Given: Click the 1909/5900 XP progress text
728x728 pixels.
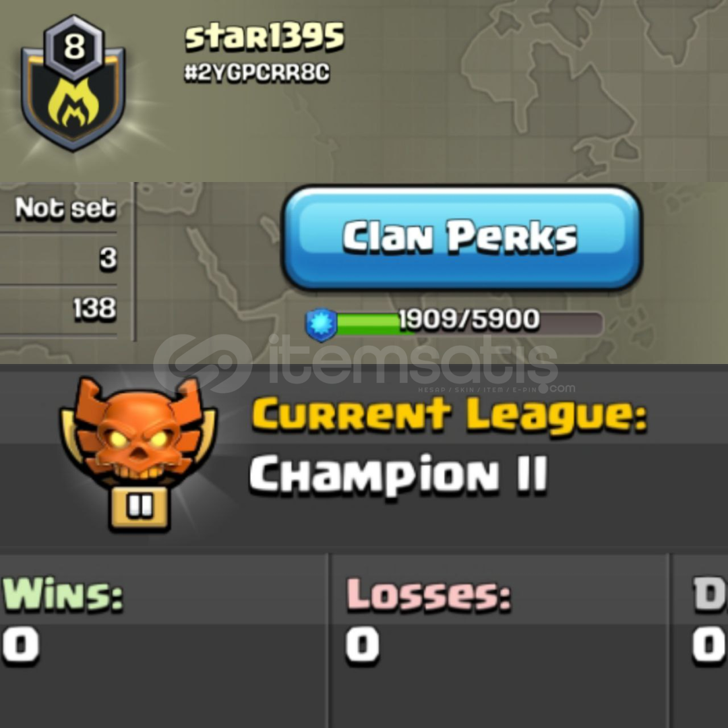Looking at the screenshot, I should 469,320.
